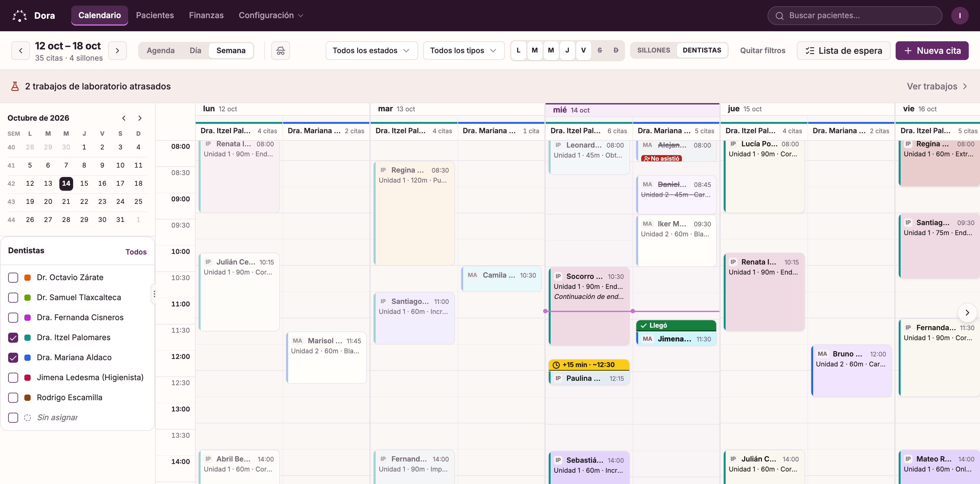This screenshot has width=980, height=484.
Task: Open user avatar menu
Action: point(960,16)
